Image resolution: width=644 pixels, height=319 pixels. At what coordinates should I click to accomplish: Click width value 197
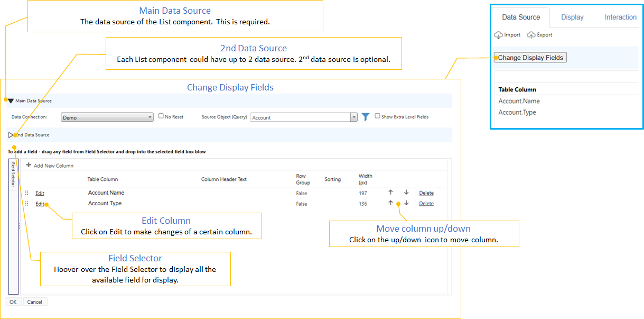pos(363,193)
